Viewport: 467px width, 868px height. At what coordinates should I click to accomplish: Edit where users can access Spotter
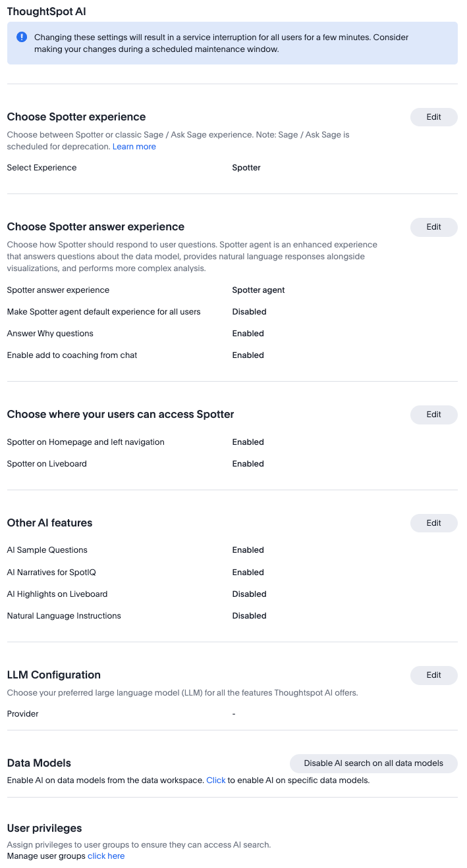coord(433,415)
